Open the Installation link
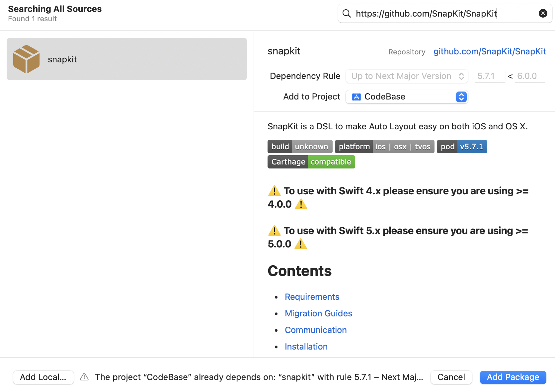Screen dimensions: 555x392 [306, 347]
